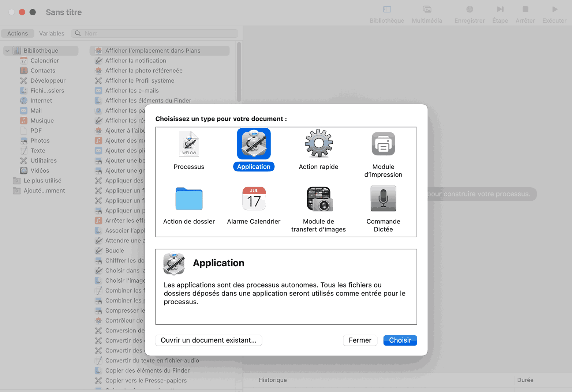Click the Historique column header
Image resolution: width=572 pixels, height=392 pixels.
pyautogui.click(x=273, y=380)
